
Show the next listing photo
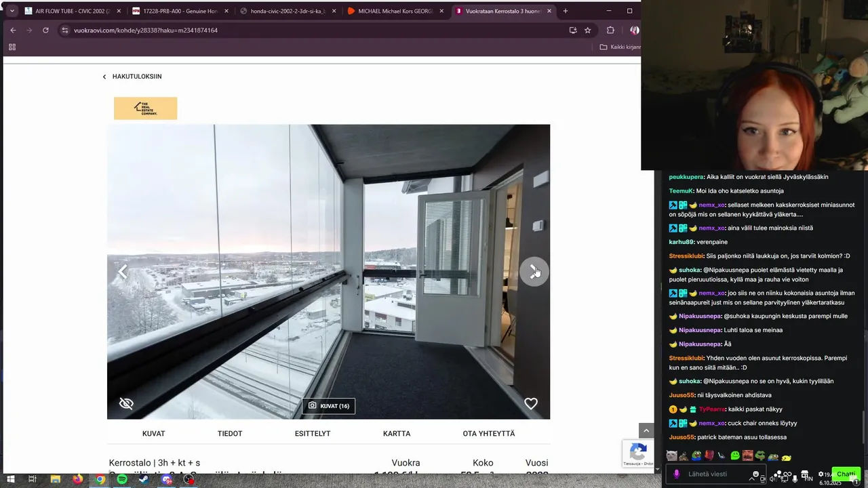pos(534,271)
